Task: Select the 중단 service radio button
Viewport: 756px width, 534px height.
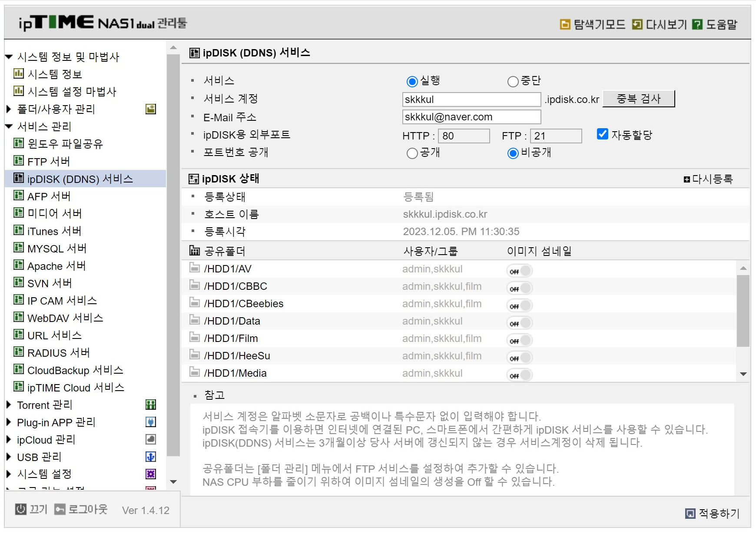Action: coord(513,81)
